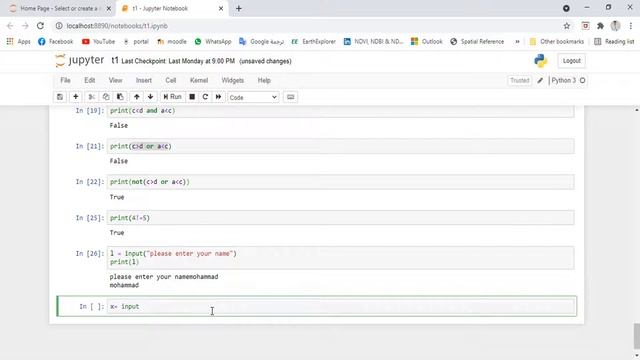The width and height of the screenshot is (640, 360).
Task: Open the Google Translate bookmark
Action: (261, 42)
